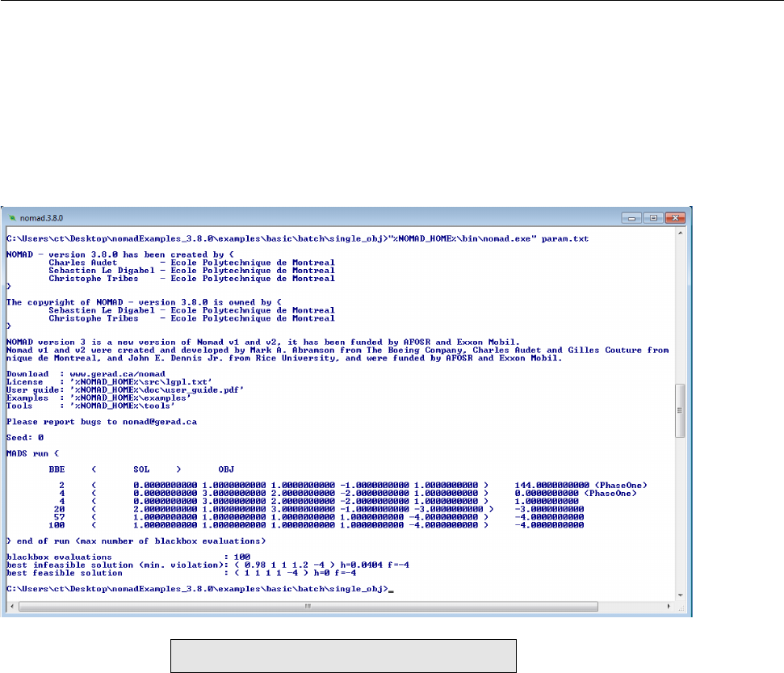
Task: Maximize the nomad.3.8.0 window
Action: point(653,218)
